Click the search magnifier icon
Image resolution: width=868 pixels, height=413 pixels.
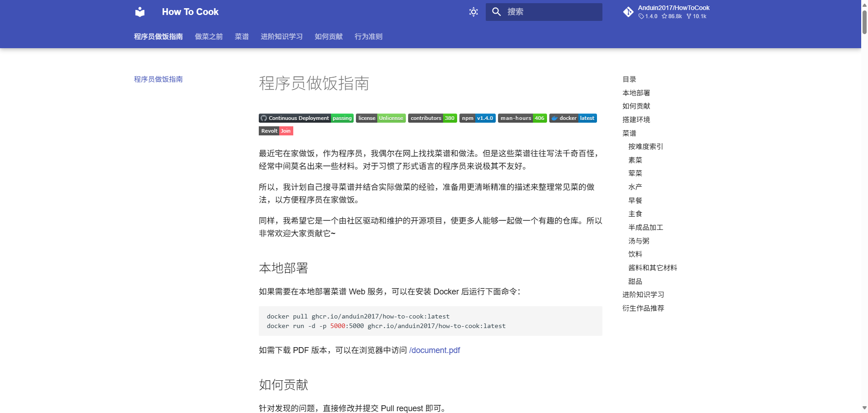[x=498, y=12]
